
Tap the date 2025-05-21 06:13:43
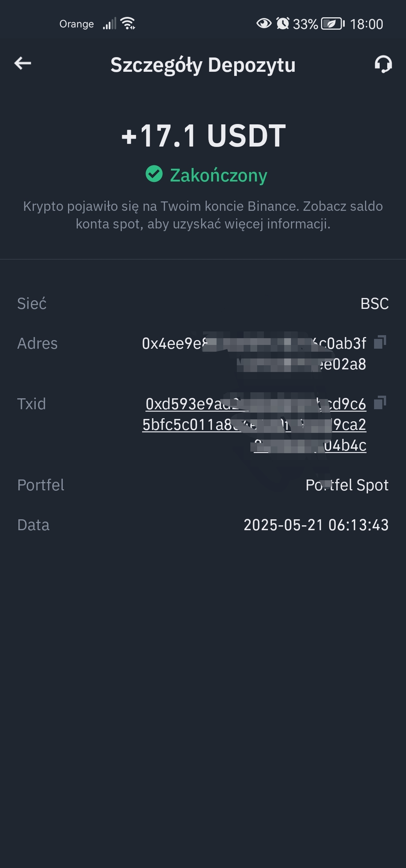[x=316, y=525]
